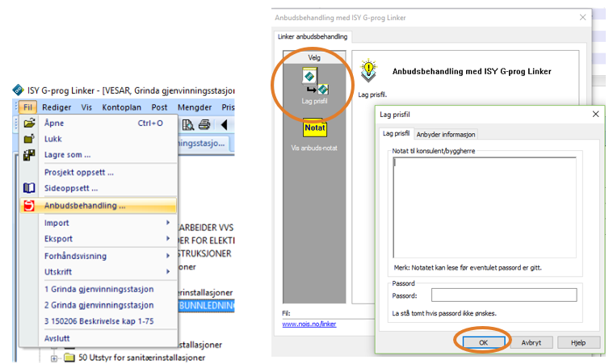The width and height of the screenshot is (609, 364).
Task: Click the Avbryt button
Action: click(531, 342)
